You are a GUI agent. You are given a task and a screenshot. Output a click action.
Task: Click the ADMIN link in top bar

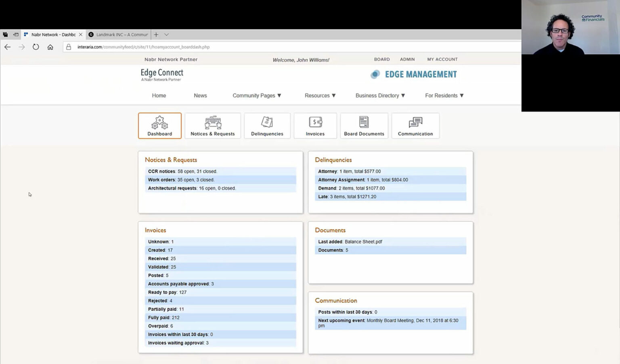(x=407, y=59)
